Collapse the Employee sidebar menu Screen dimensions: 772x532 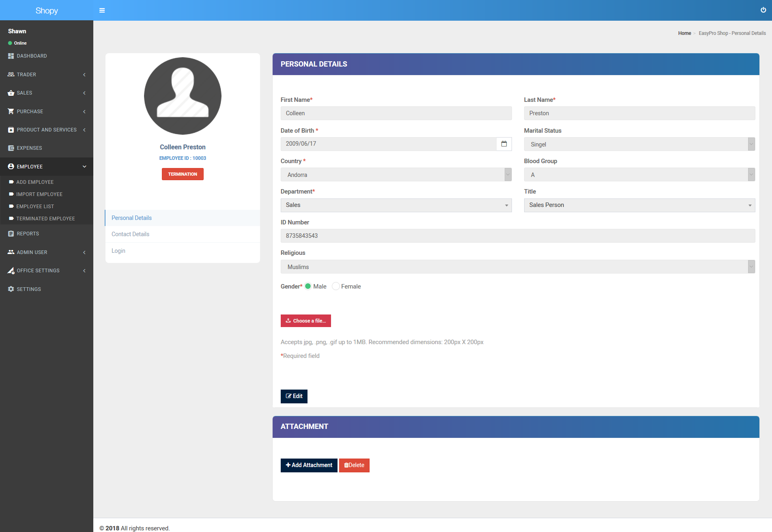pos(46,167)
